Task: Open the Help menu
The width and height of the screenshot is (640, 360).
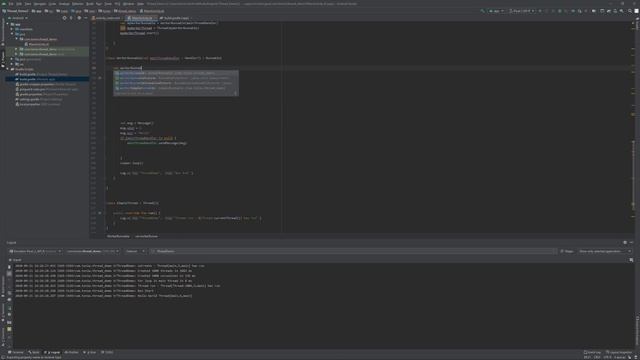Action: pyautogui.click(x=140, y=4)
